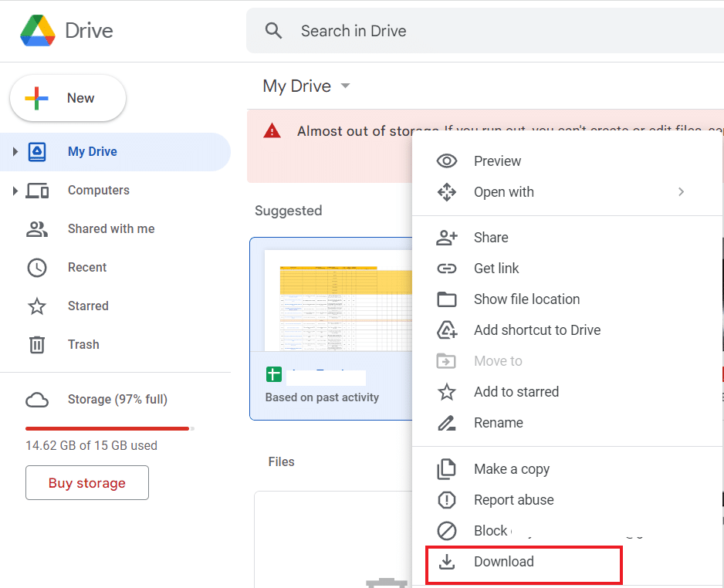Click the My Drive breadcrumb title

[297, 86]
